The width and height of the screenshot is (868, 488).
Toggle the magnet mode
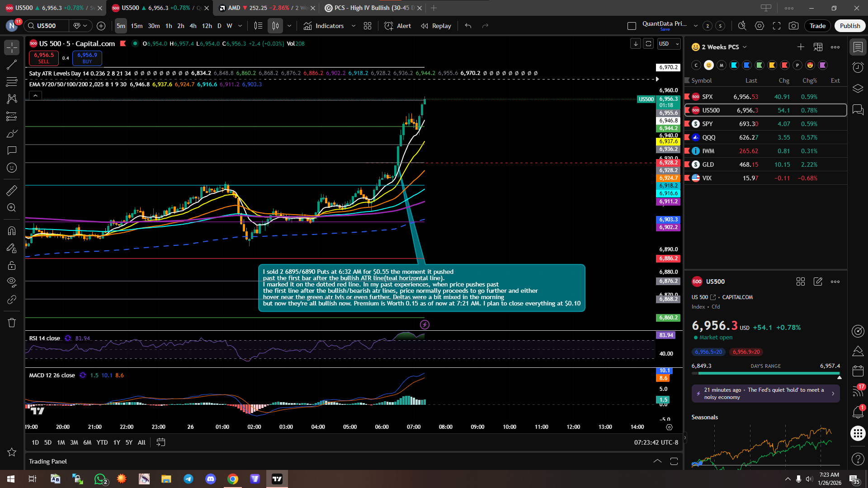[12, 231]
